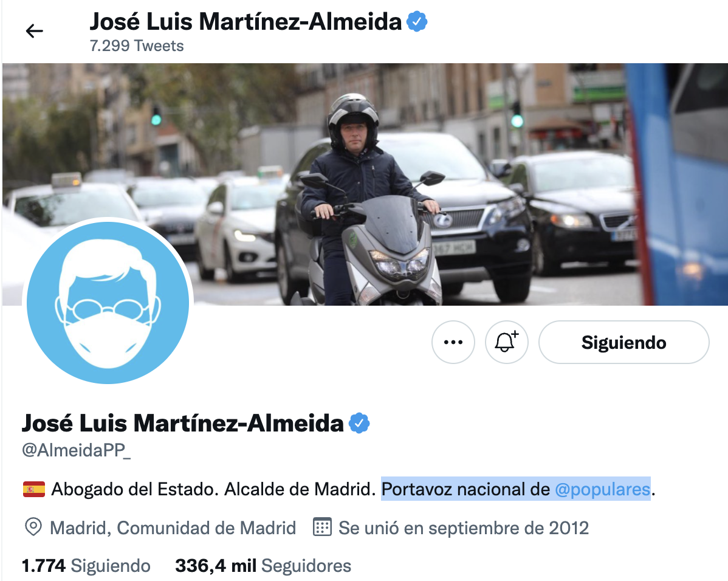Go back using the left arrow
This screenshot has height=581, width=728.
tap(35, 31)
